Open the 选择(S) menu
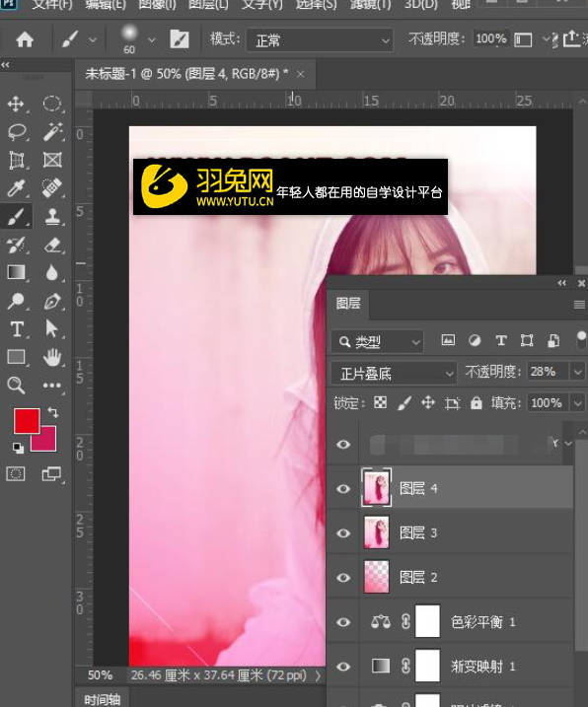 [x=316, y=5]
